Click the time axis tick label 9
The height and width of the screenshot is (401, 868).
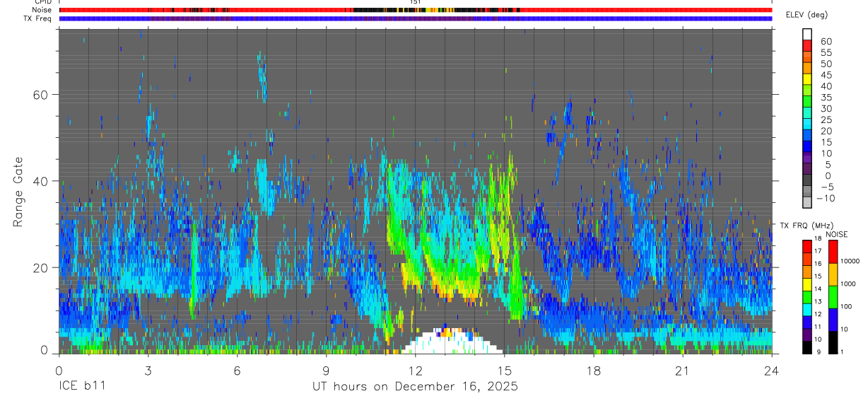point(326,370)
